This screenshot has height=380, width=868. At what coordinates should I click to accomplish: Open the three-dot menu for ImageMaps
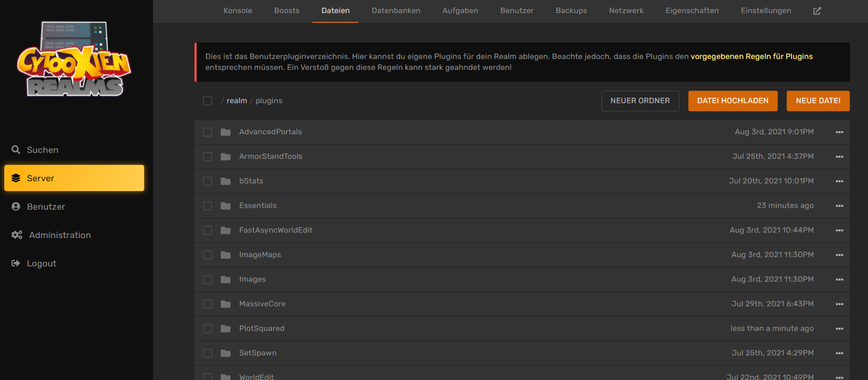pos(840,255)
